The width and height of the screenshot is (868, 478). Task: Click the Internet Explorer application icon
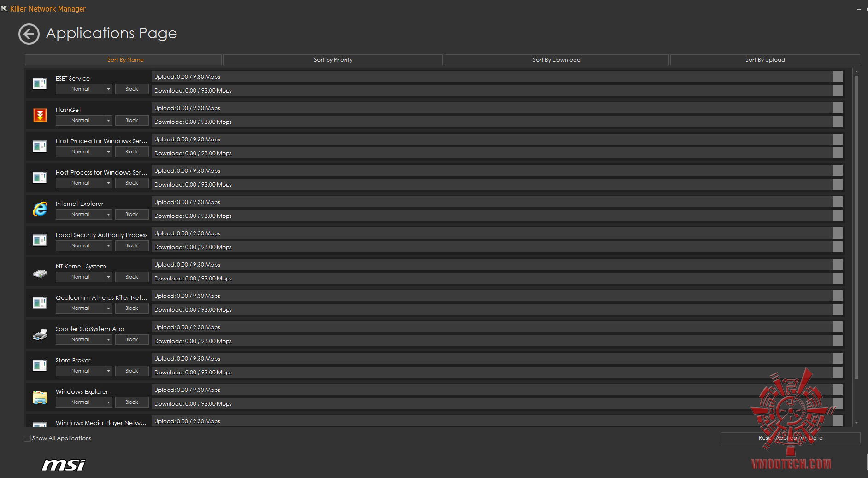[40, 209]
